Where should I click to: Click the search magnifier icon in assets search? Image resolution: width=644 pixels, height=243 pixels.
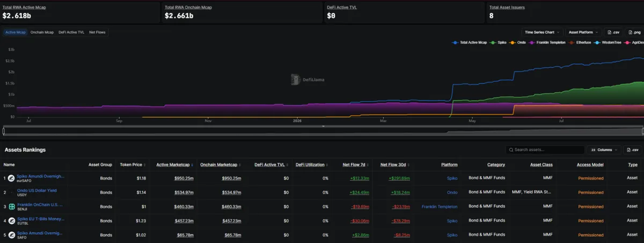coord(511,149)
